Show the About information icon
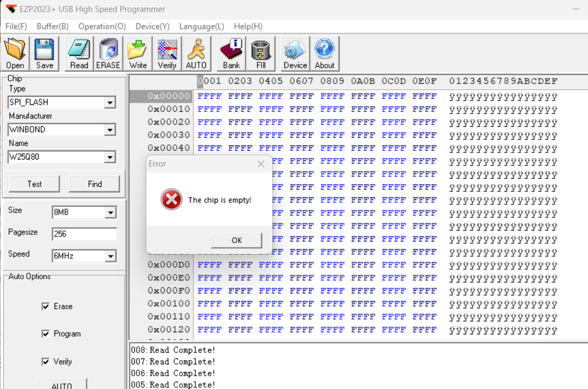 pyautogui.click(x=325, y=54)
